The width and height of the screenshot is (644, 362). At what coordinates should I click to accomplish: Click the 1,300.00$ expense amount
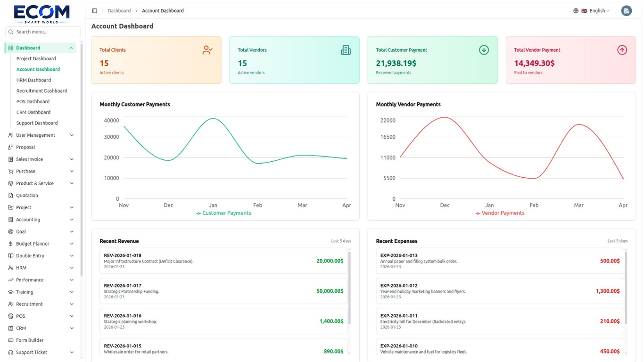pyautogui.click(x=608, y=291)
